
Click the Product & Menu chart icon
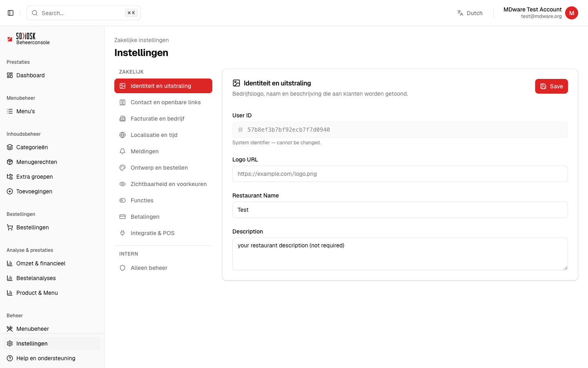point(10,293)
